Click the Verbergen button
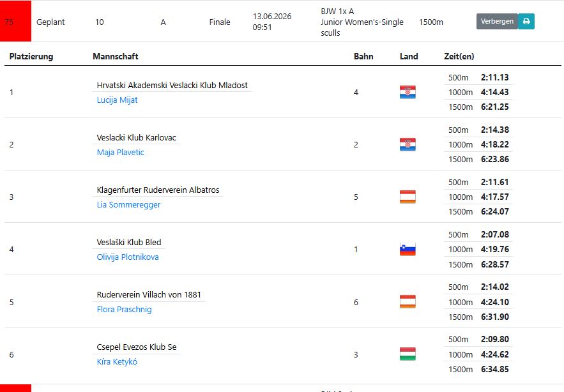564x392 pixels. 497,21
